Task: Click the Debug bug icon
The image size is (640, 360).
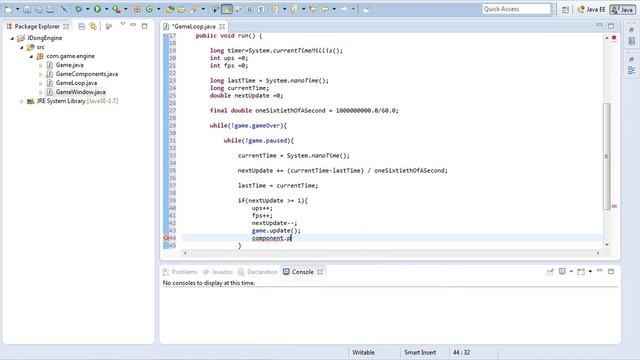Action: [x=78, y=9]
